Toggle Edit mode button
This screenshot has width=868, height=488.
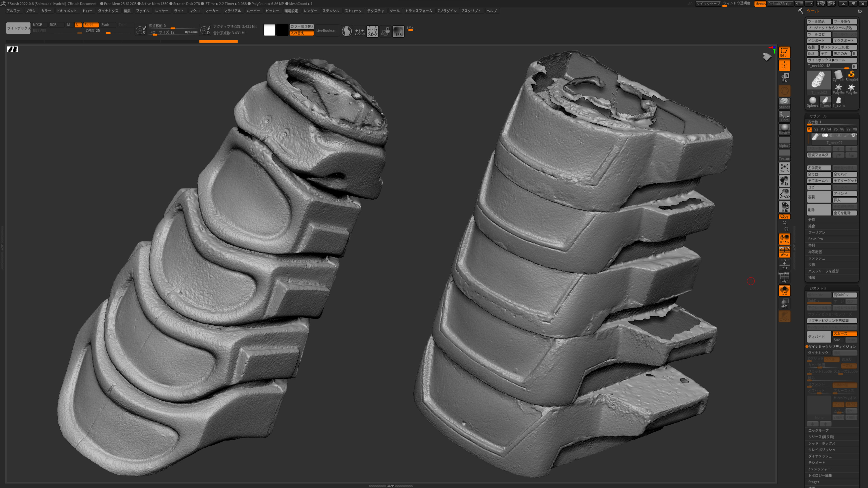[784, 53]
